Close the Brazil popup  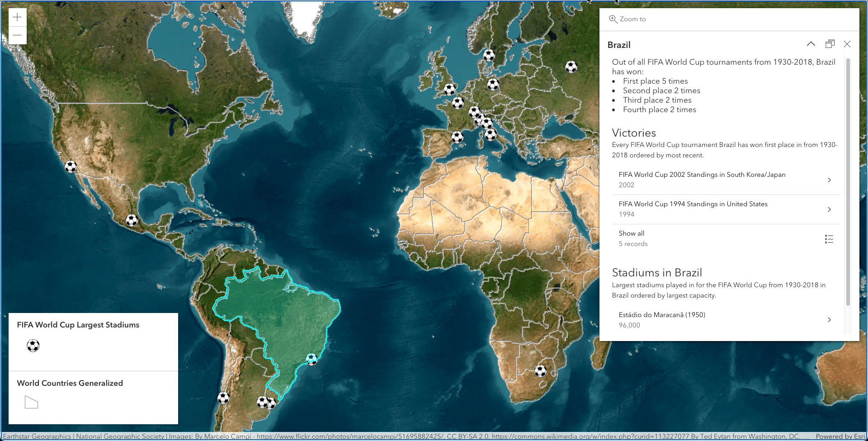tap(847, 44)
